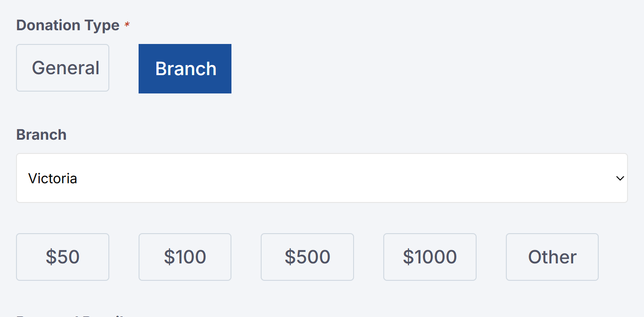Click the Victoria text in the select box

[53, 178]
